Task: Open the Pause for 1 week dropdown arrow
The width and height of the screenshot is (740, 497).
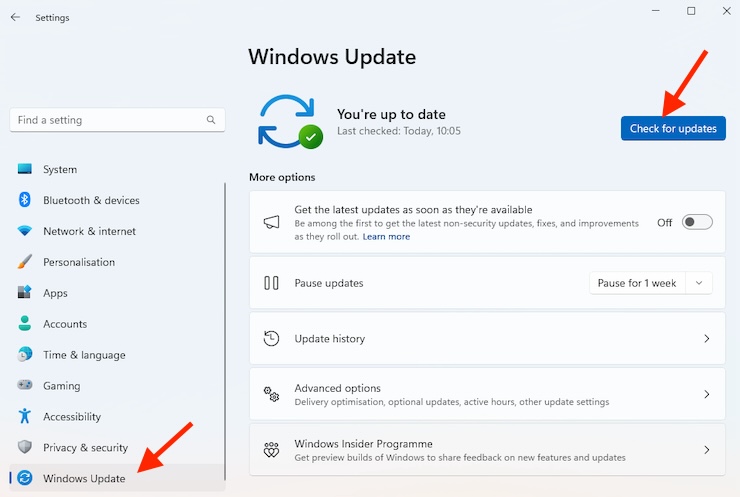Action: [699, 283]
